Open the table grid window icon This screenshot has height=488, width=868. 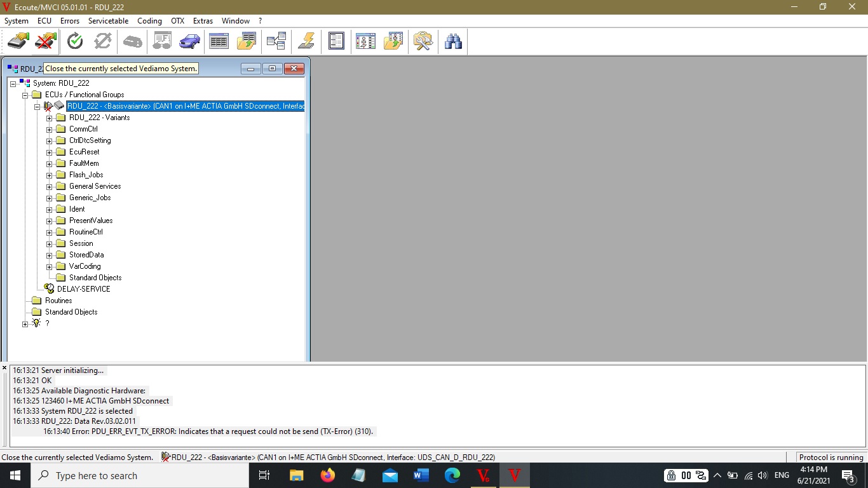coord(219,42)
